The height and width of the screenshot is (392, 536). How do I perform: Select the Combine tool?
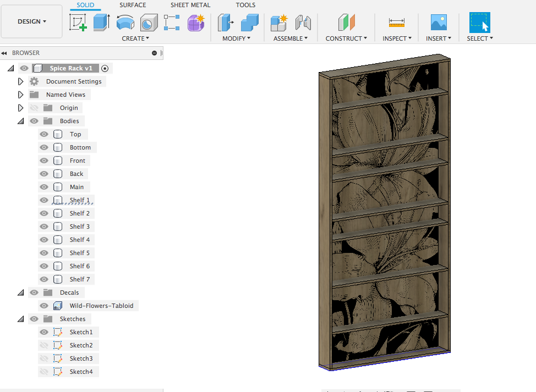click(x=249, y=23)
